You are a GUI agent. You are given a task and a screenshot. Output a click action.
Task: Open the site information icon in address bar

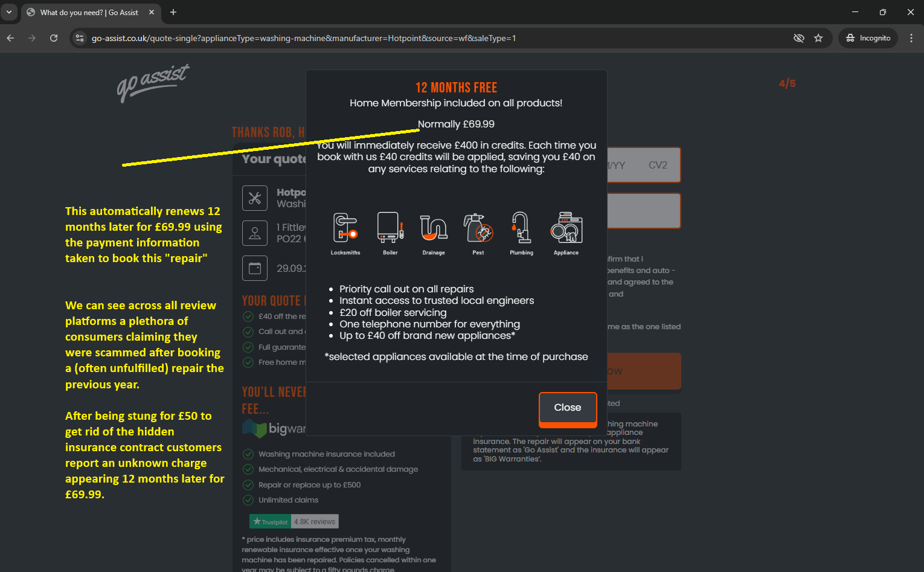[x=79, y=38]
